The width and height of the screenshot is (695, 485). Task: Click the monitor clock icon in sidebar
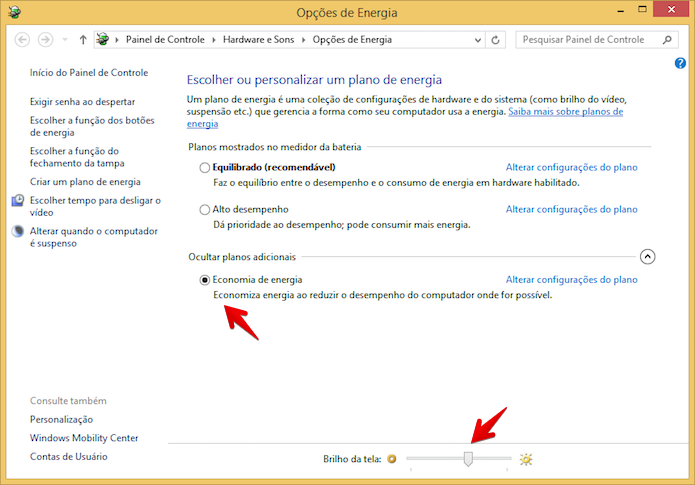pyautogui.click(x=18, y=200)
